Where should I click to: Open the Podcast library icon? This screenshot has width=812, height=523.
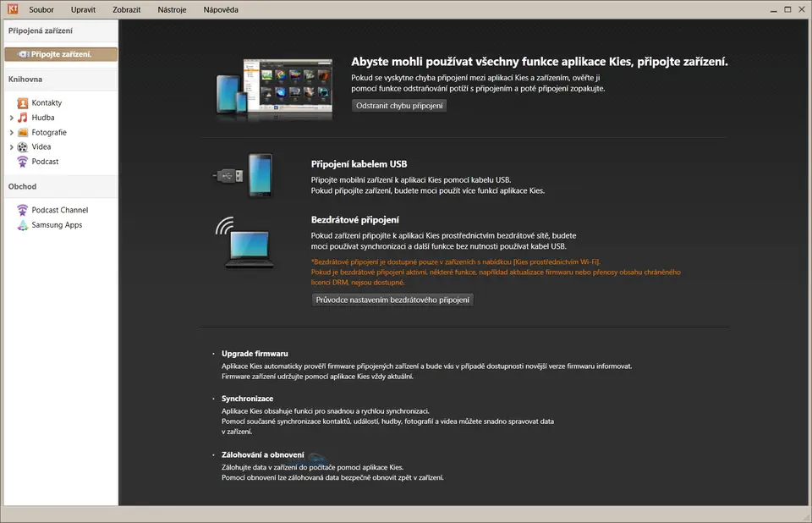(x=23, y=162)
